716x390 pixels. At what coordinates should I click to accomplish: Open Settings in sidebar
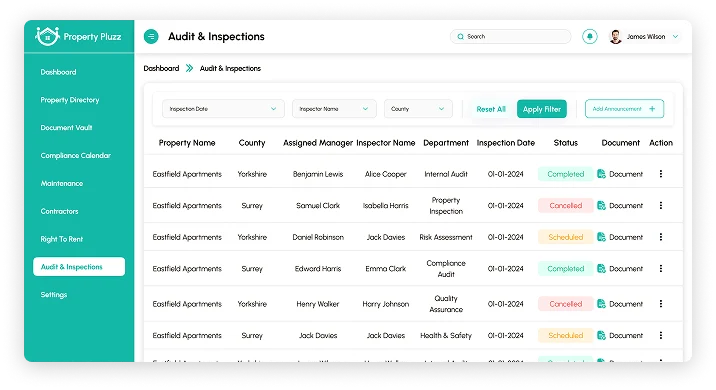(x=54, y=295)
